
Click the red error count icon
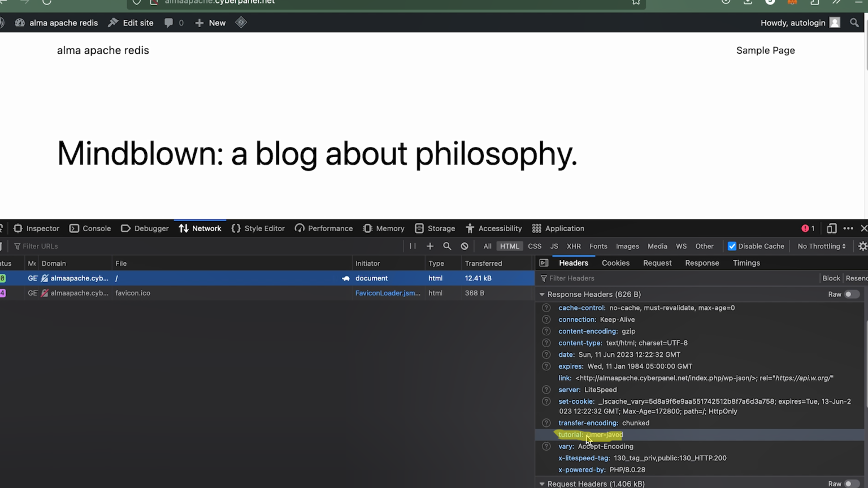[x=808, y=228]
